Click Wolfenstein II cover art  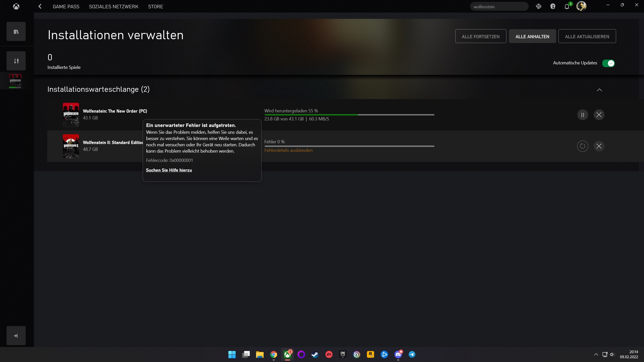pos(71,146)
